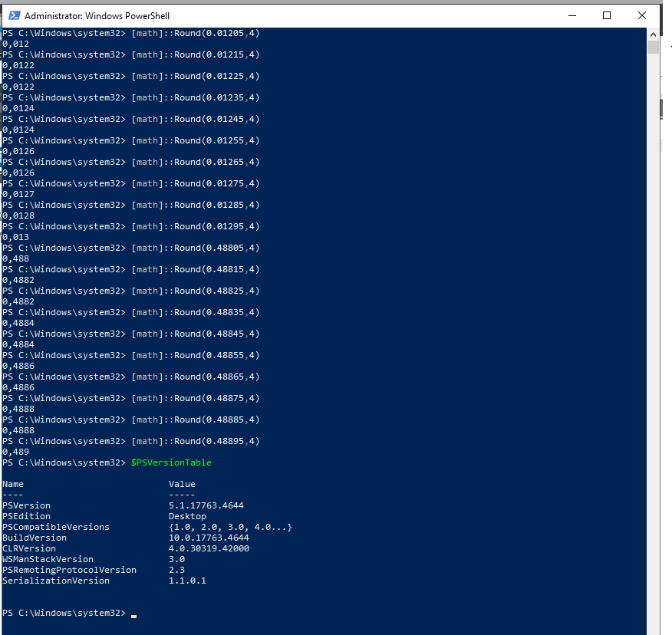Click the output value 0,0128
Image resolution: width=672 pixels, height=635 pixels.
tap(18, 216)
